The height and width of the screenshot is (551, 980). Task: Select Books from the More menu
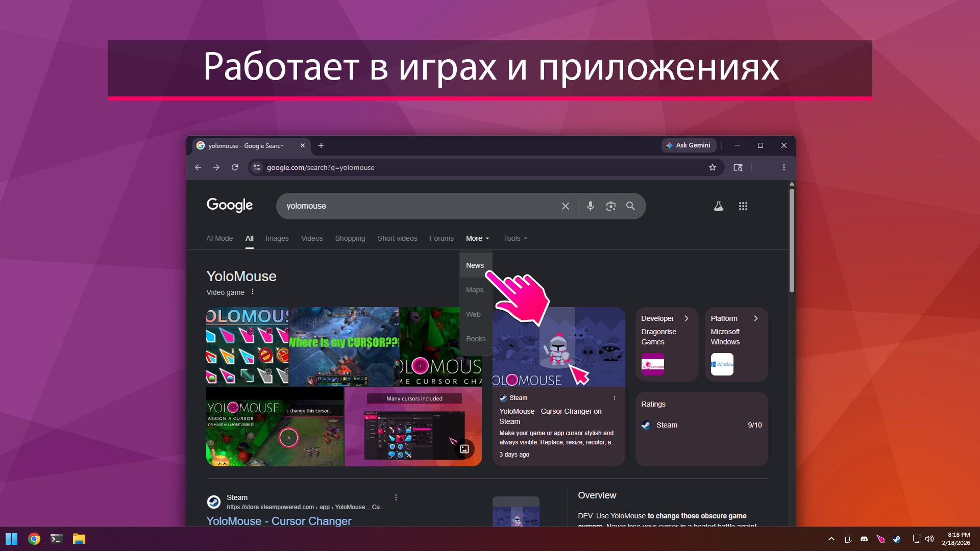(475, 339)
